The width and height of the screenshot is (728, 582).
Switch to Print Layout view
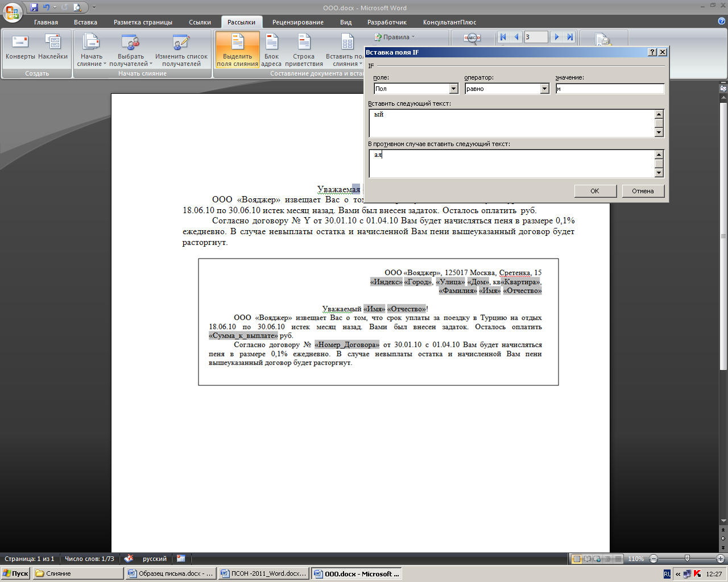pos(577,559)
